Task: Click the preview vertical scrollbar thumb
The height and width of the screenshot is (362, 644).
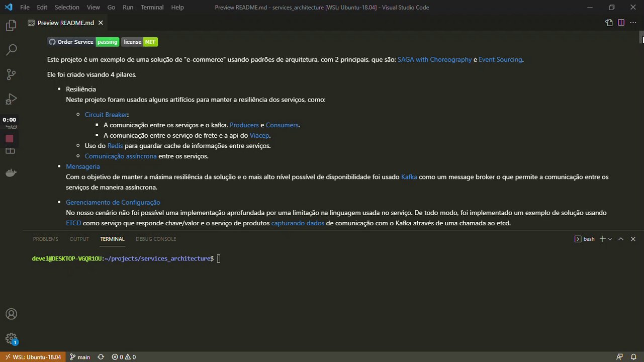Action: [x=641, y=37]
